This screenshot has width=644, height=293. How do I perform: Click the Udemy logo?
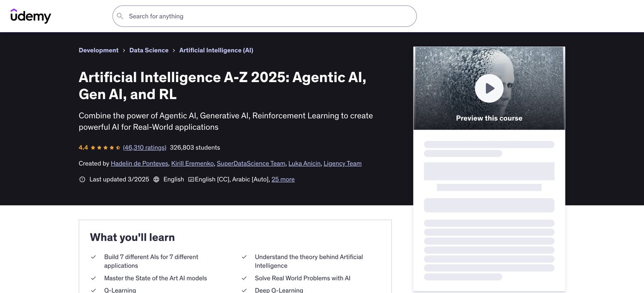point(31,16)
